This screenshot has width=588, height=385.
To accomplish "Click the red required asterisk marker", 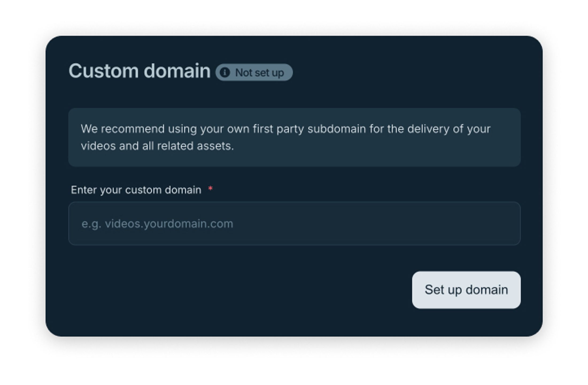I will pos(211,189).
